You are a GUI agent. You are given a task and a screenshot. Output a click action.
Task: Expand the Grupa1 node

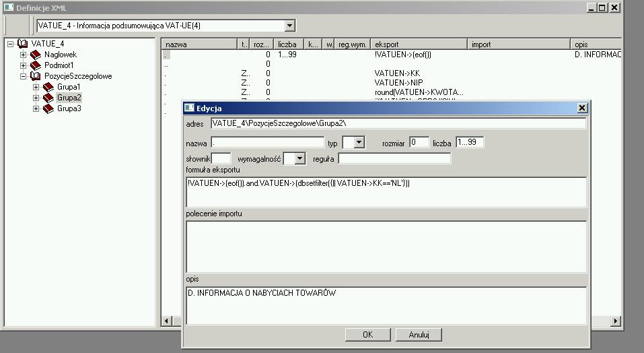(36, 87)
